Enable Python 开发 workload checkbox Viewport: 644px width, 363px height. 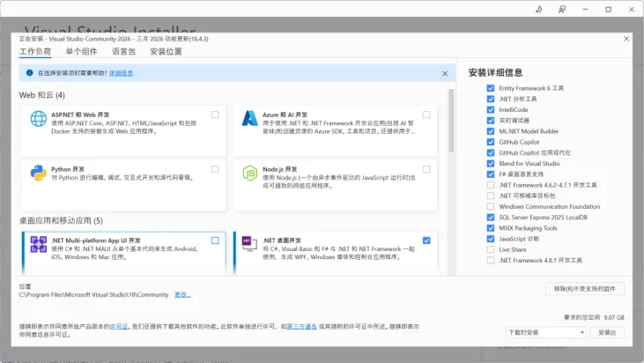[x=215, y=169]
